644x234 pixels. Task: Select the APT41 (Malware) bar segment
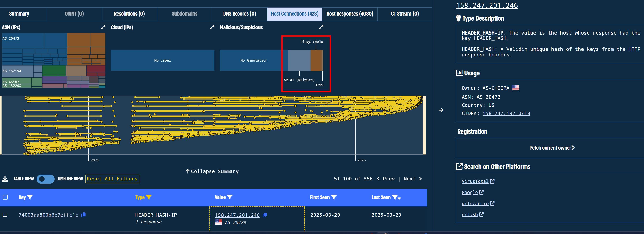[x=299, y=60]
